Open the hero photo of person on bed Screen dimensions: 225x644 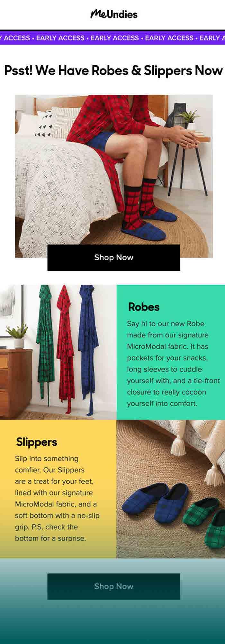(114, 176)
